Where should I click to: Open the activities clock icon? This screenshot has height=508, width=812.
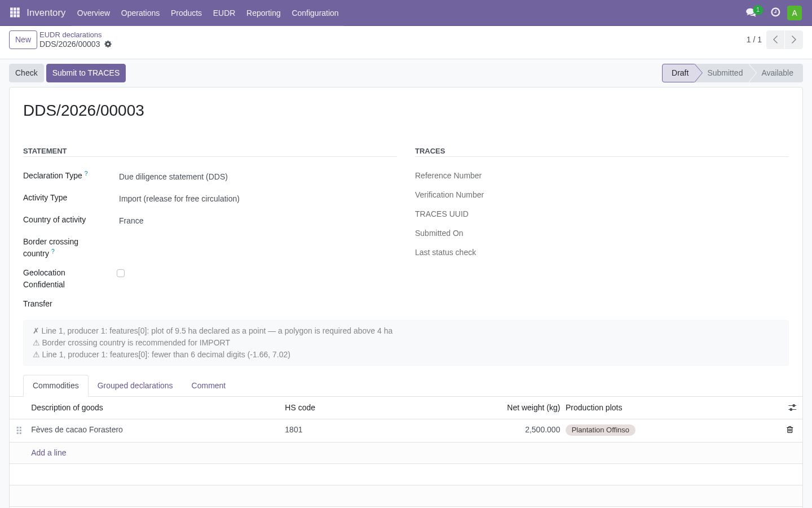[x=775, y=12]
